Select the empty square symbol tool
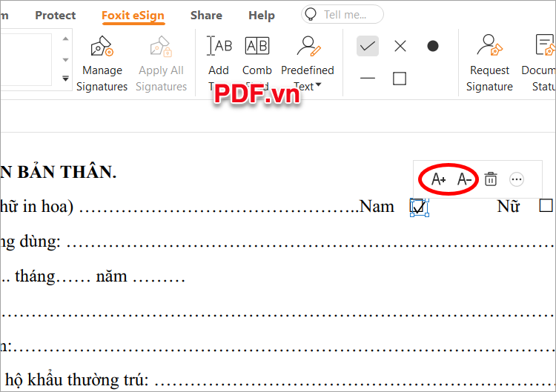This screenshot has width=556, height=392. (400, 78)
